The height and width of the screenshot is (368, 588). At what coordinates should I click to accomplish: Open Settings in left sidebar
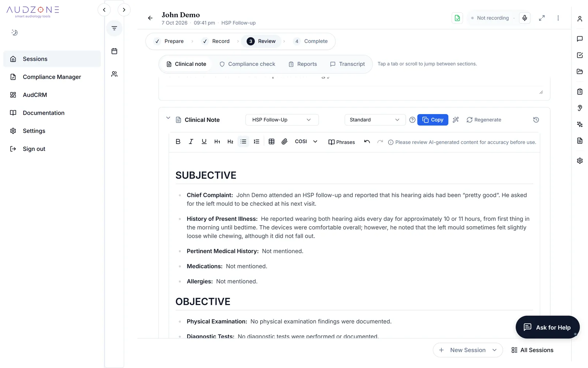(52, 131)
